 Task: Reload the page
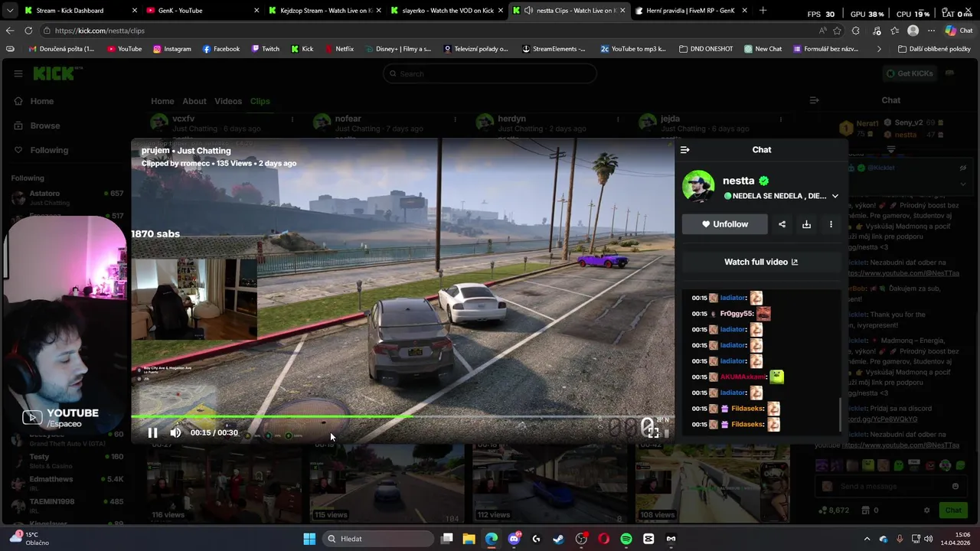pos(28,31)
